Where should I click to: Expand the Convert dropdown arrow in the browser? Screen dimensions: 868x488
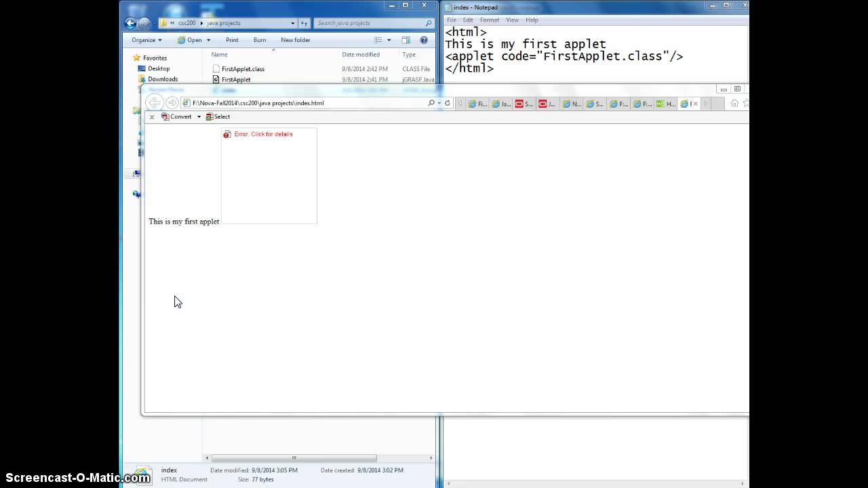coord(199,117)
